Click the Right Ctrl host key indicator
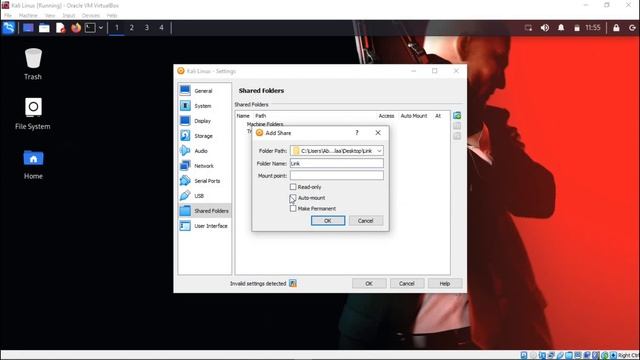This screenshot has width=640, height=360. click(x=628, y=356)
